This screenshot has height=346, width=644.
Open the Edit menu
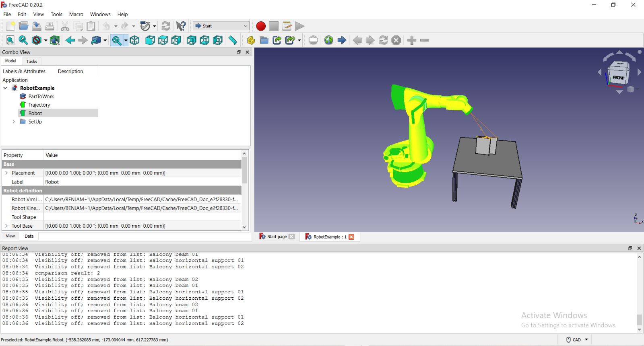22,14
